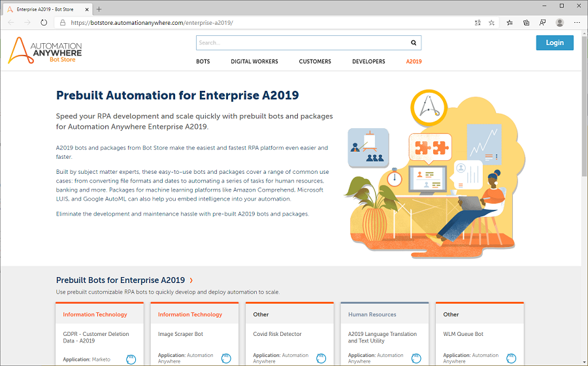The width and height of the screenshot is (588, 366).
Task: View site info via the lock icon
Action: coord(63,22)
